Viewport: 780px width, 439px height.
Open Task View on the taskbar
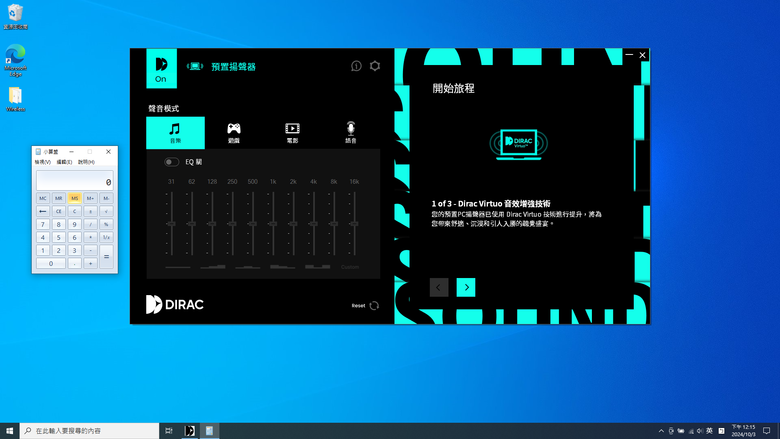[x=169, y=431]
